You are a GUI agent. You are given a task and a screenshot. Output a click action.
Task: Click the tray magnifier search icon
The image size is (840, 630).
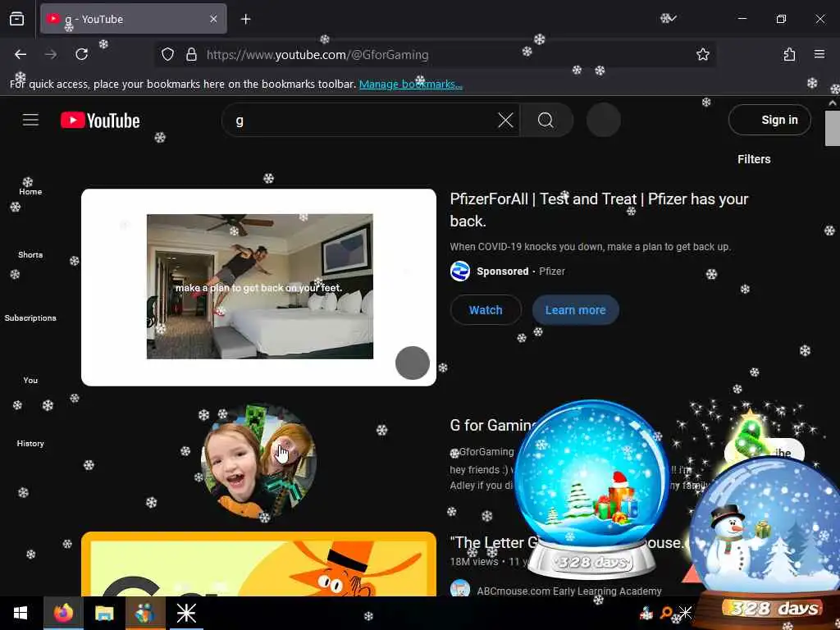click(666, 612)
